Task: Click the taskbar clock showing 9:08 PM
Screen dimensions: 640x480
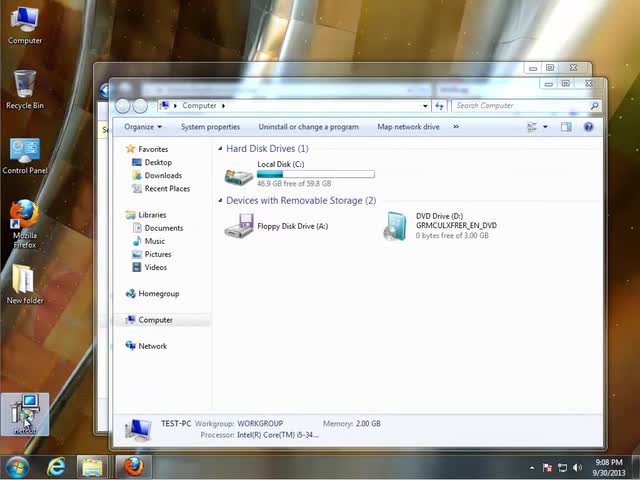Action: click(x=609, y=467)
